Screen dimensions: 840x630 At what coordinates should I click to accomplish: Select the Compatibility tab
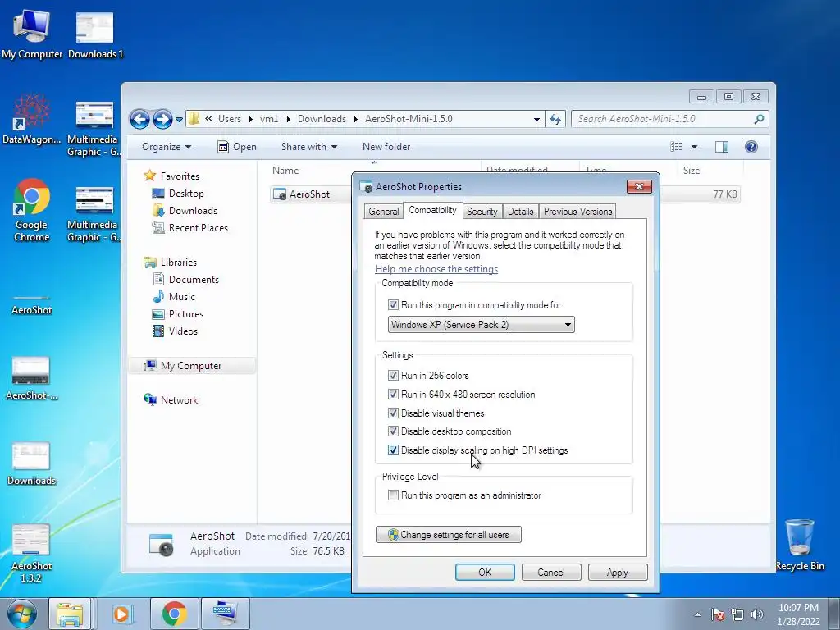pos(432,210)
